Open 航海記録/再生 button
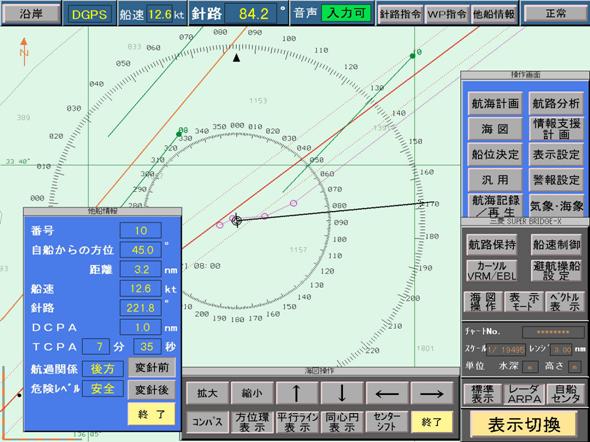This screenshot has height=442, width=590. pyautogui.click(x=495, y=205)
